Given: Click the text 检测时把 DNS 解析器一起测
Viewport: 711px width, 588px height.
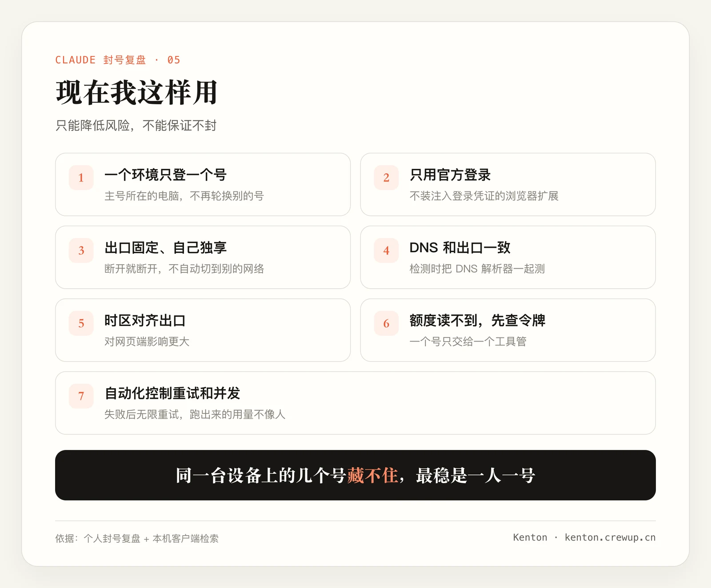Looking at the screenshot, I should coord(477,269).
